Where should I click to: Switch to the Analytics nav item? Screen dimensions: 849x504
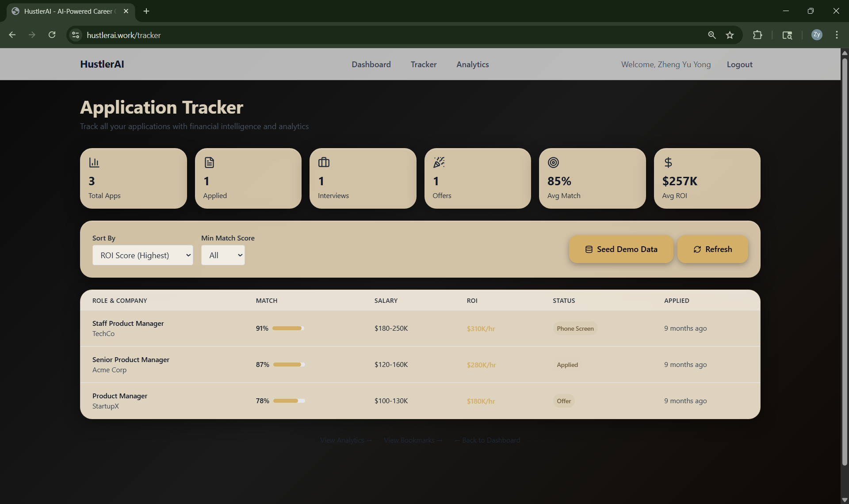(472, 65)
